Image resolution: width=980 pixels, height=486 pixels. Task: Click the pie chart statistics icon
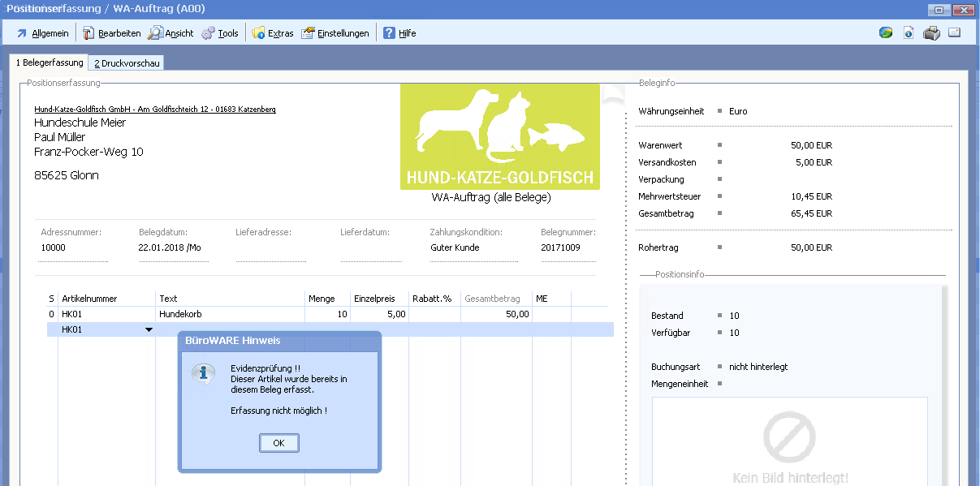(886, 33)
